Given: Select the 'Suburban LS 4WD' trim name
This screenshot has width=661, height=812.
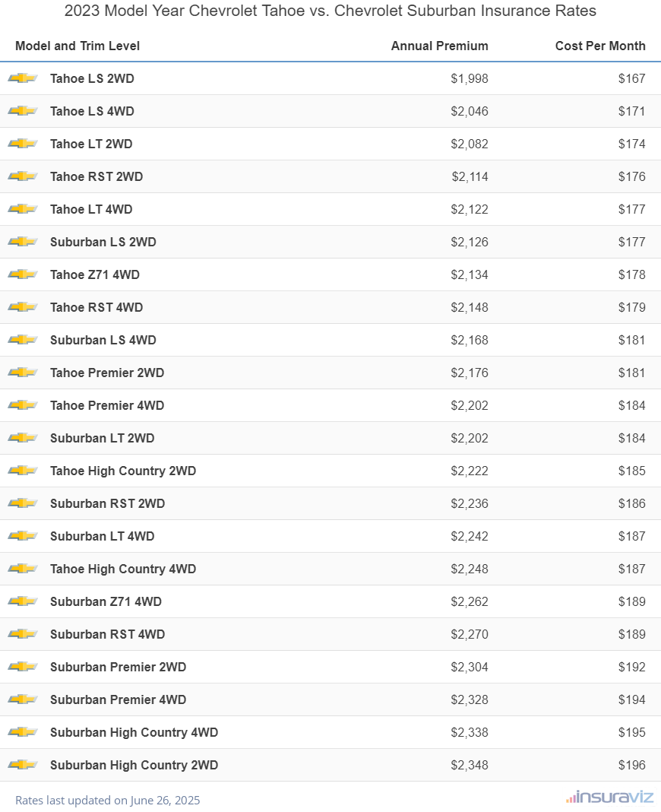Looking at the screenshot, I should click(x=103, y=340).
